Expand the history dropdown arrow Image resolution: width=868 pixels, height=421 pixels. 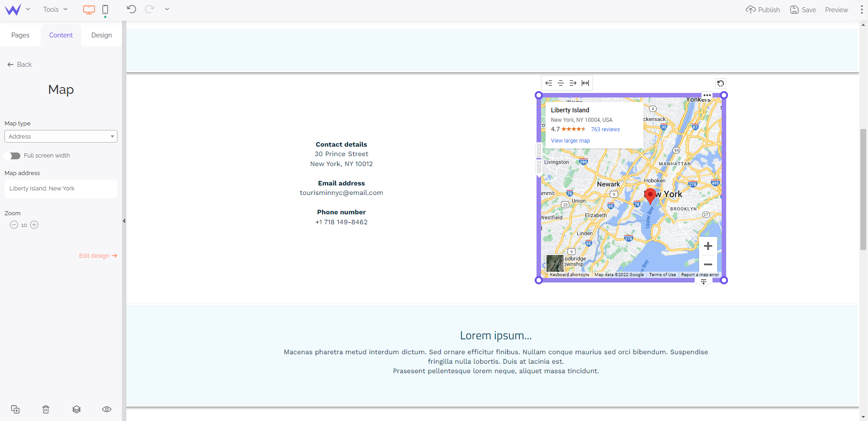(x=167, y=9)
